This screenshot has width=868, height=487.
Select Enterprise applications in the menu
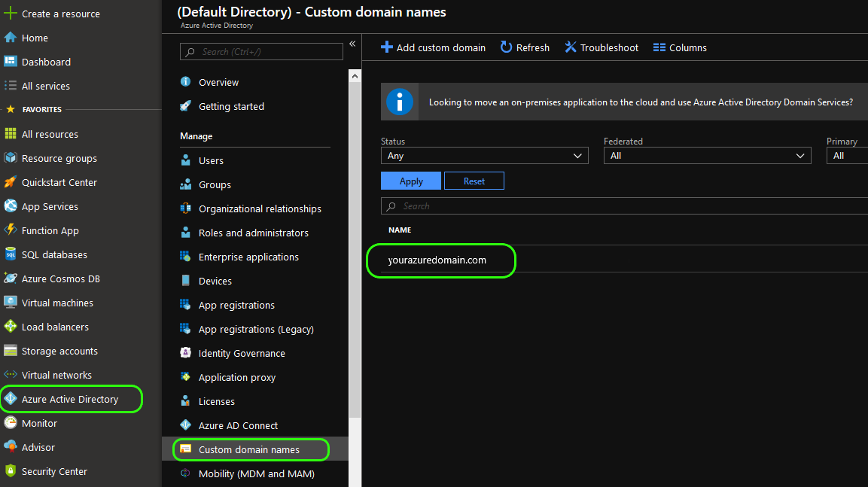click(248, 257)
